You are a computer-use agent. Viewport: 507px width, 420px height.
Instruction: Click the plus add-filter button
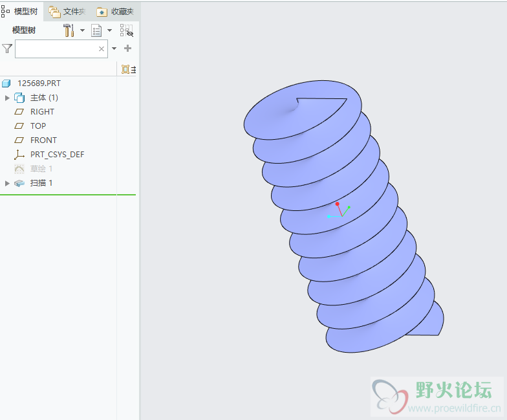(128, 49)
